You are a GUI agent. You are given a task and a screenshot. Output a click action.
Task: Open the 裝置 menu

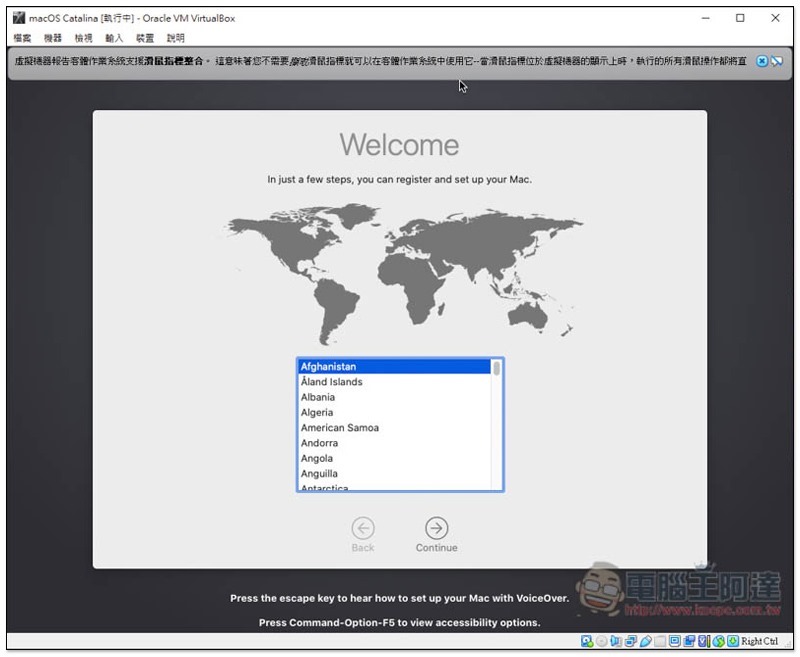[x=145, y=38]
